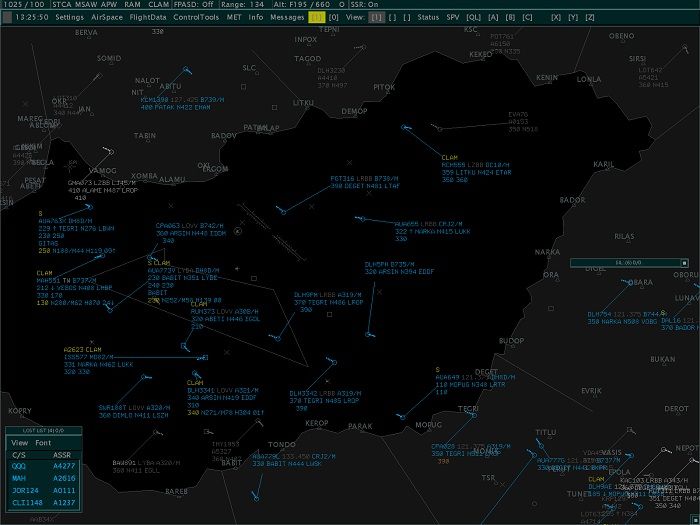This screenshot has width=700, height=525.
Task: Click the NARKA waypoint label
Action: pos(547,252)
